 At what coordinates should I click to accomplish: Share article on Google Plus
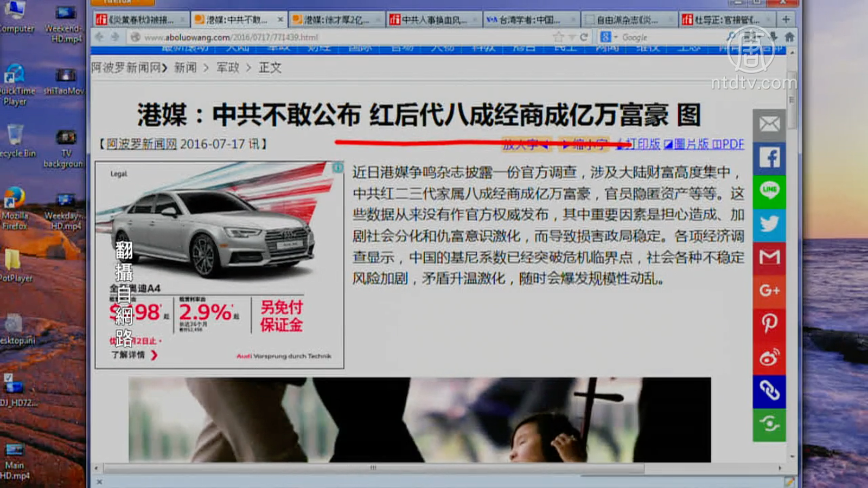click(x=769, y=291)
